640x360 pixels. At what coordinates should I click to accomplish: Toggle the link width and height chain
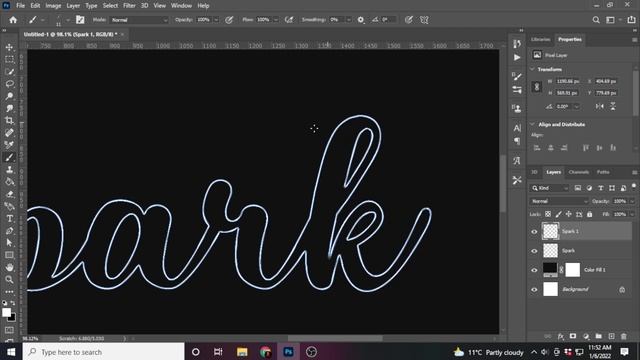pyautogui.click(x=537, y=87)
